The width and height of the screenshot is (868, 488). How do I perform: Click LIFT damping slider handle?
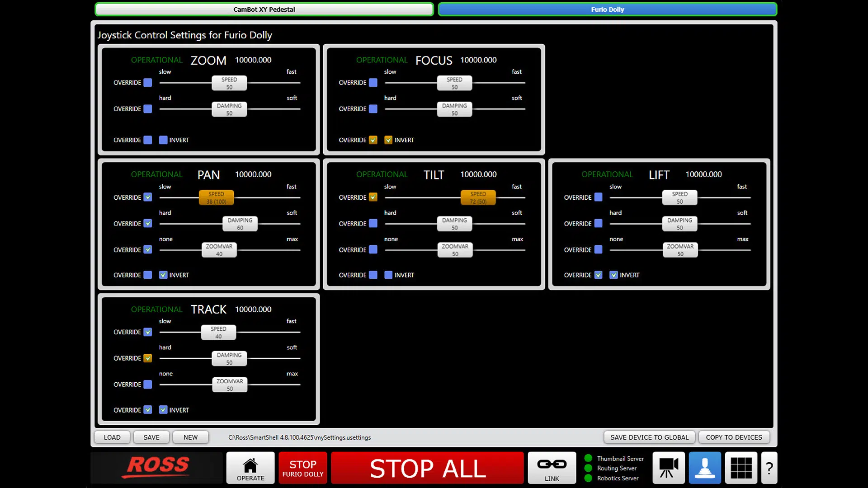coord(679,224)
